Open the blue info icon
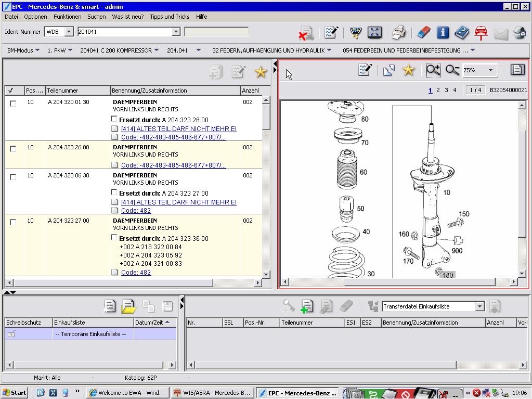Screen dimensions: 532x399 click(x=443, y=33)
